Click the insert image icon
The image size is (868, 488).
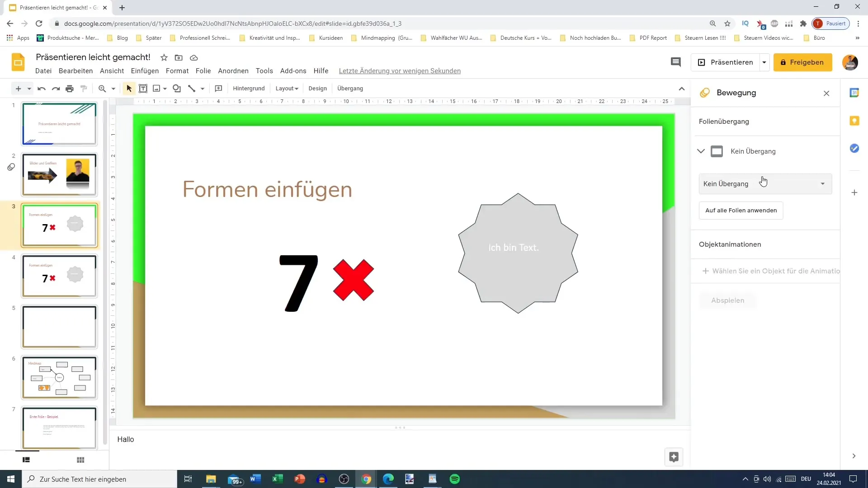pyautogui.click(x=156, y=89)
